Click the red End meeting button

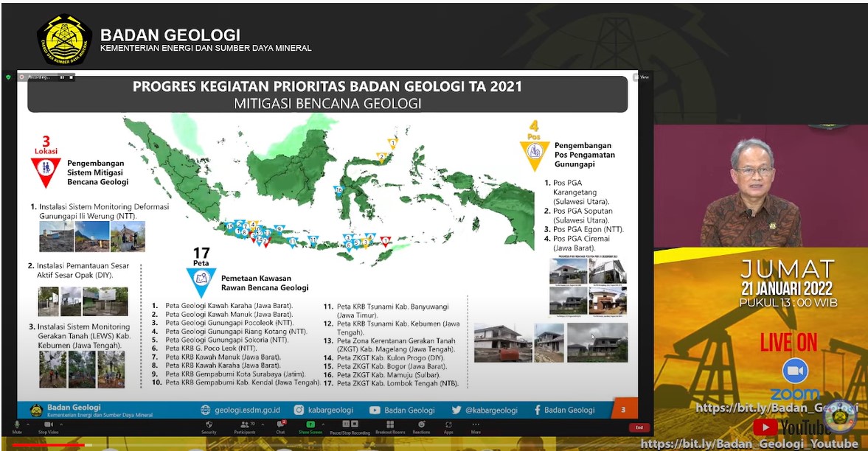tap(639, 427)
